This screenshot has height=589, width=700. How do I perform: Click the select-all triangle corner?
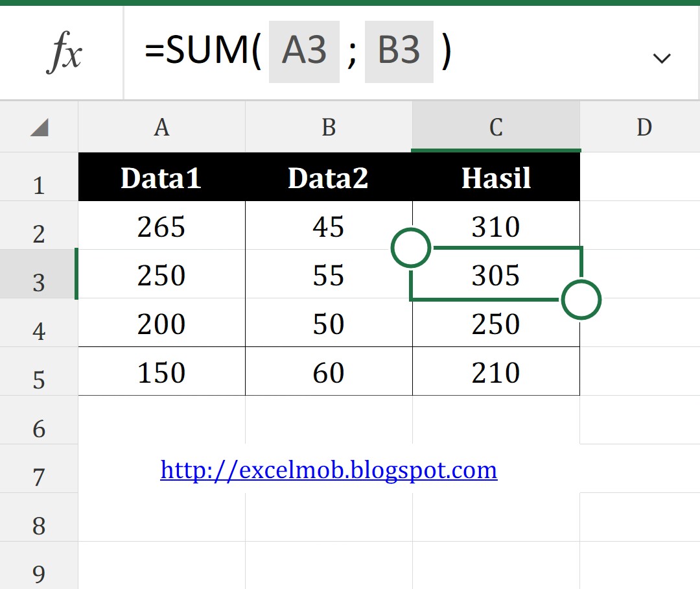coord(39,127)
